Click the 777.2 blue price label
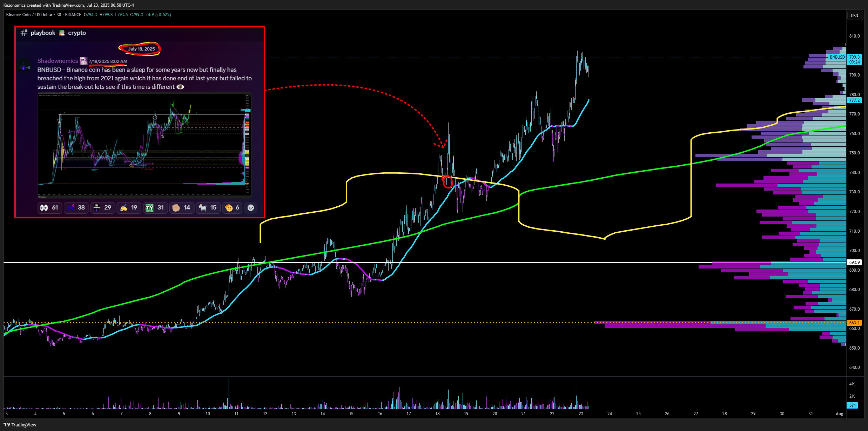This screenshot has height=431, width=868. tap(854, 100)
